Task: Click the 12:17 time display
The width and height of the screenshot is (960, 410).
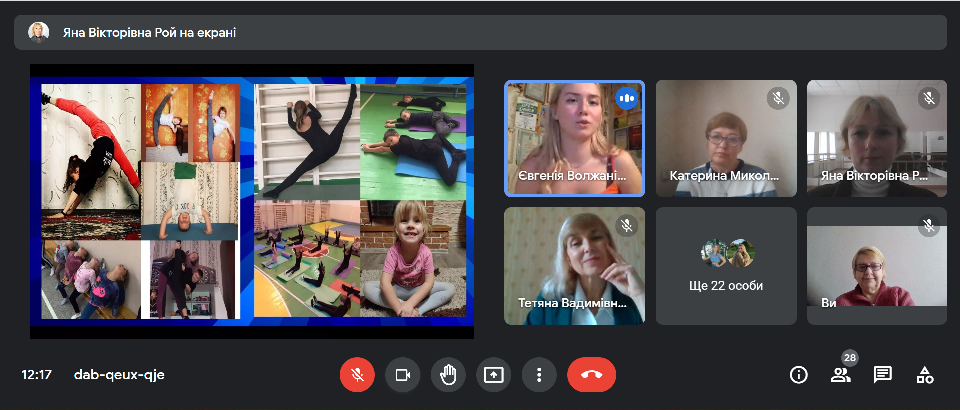Action: click(x=37, y=375)
